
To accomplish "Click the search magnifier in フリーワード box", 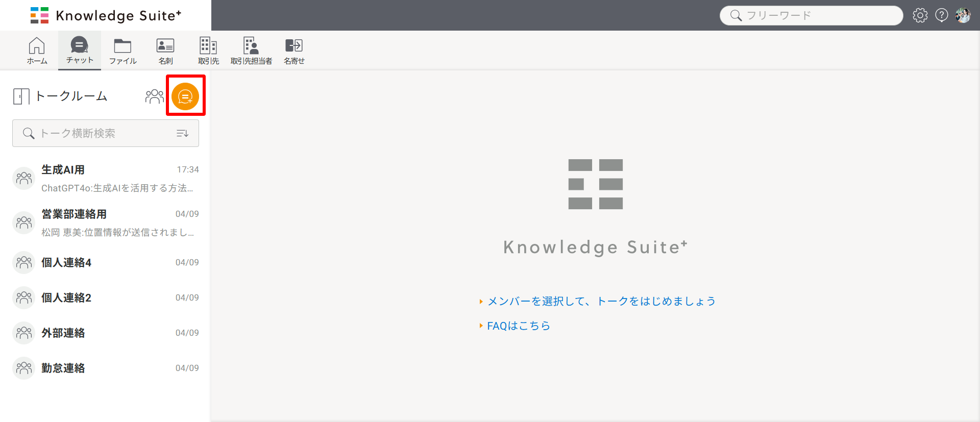I will [736, 15].
